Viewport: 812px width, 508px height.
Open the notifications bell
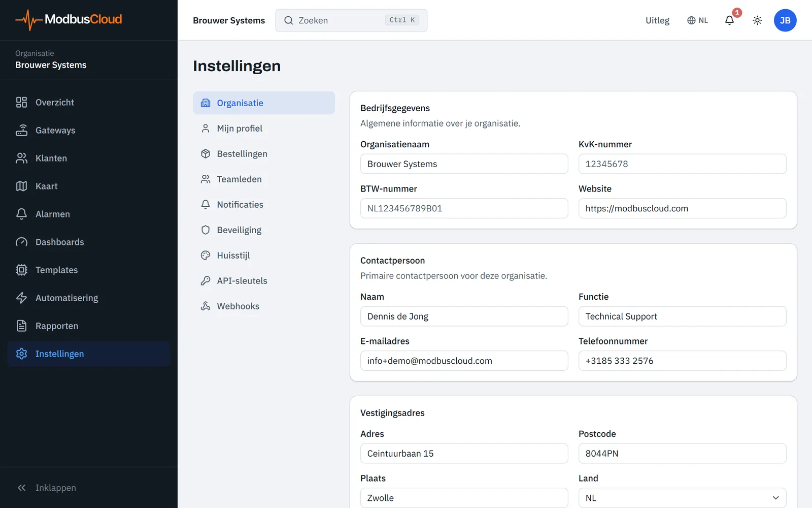729,20
